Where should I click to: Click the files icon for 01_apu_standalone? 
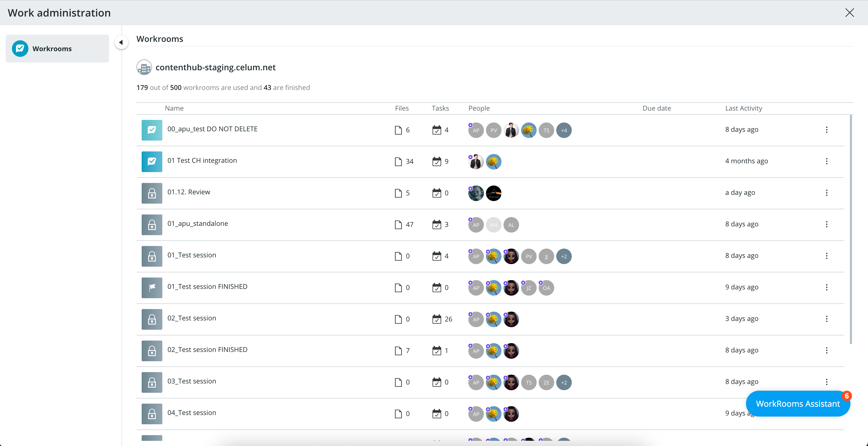pos(398,225)
